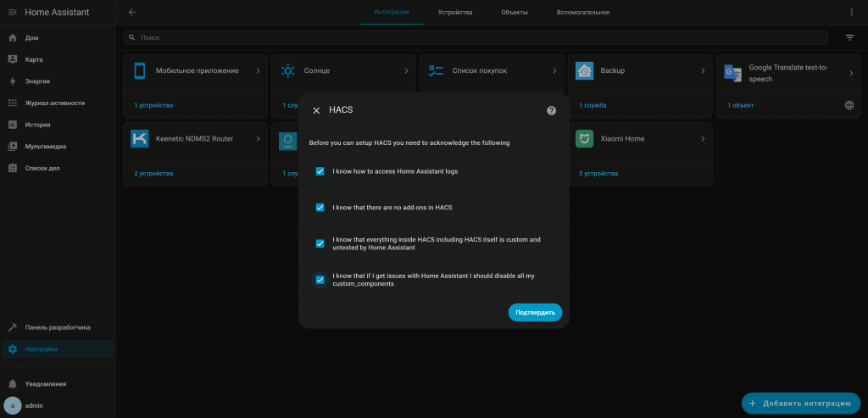Viewport: 868px width, 418px height.
Task: Select the 'Before you can setup HACS' text
Action: coord(409,142)
